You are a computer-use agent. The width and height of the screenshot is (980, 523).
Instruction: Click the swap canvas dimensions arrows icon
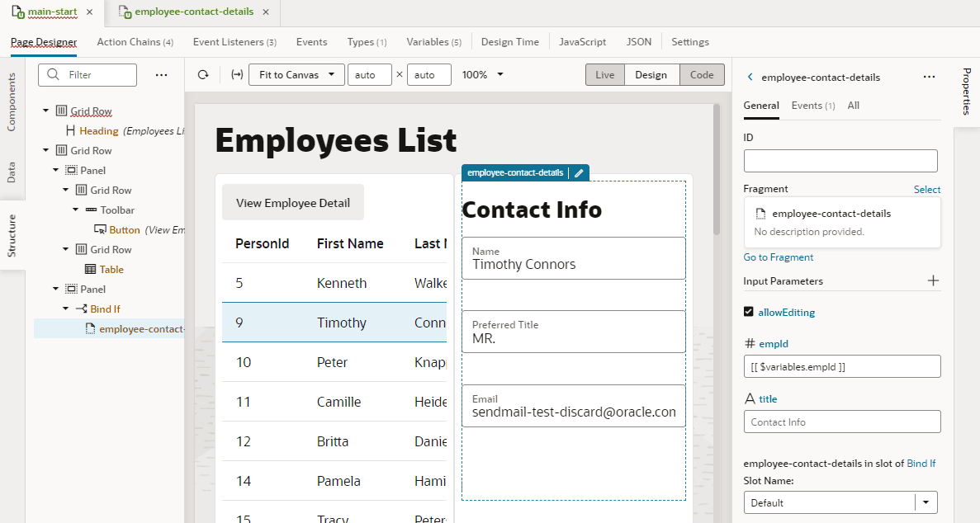pos(237,75)
